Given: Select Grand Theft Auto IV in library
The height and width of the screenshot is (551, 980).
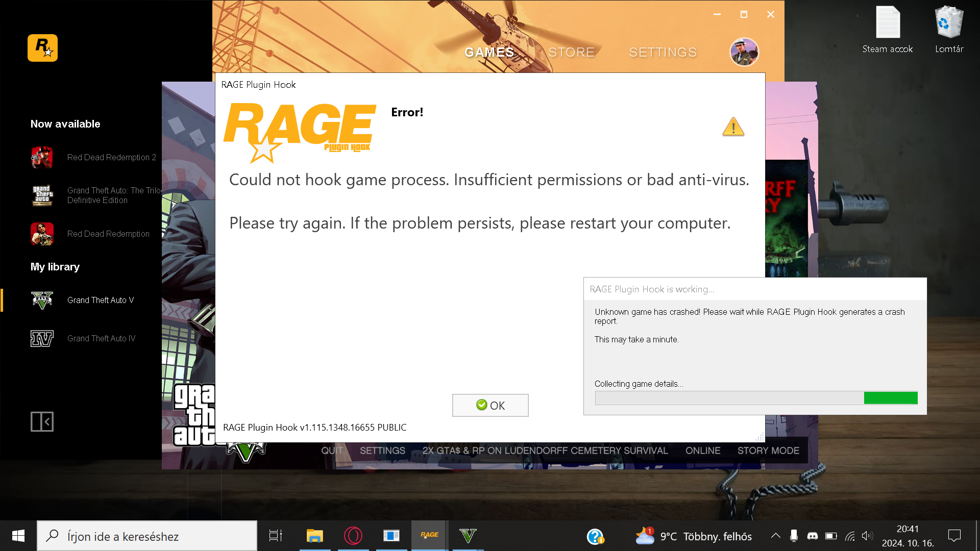Looking at the screenshot, I should [101, 338].
